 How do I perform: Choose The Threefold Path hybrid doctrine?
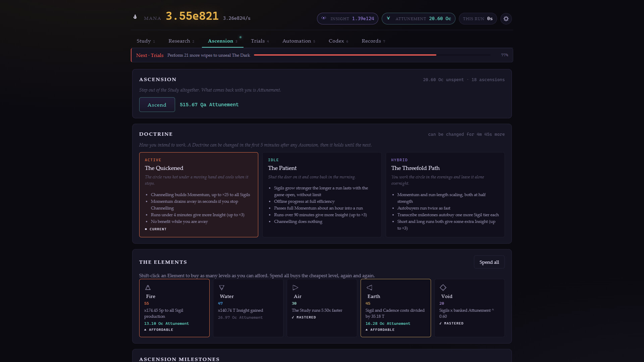pyautogui.click(x=445, y=195)
